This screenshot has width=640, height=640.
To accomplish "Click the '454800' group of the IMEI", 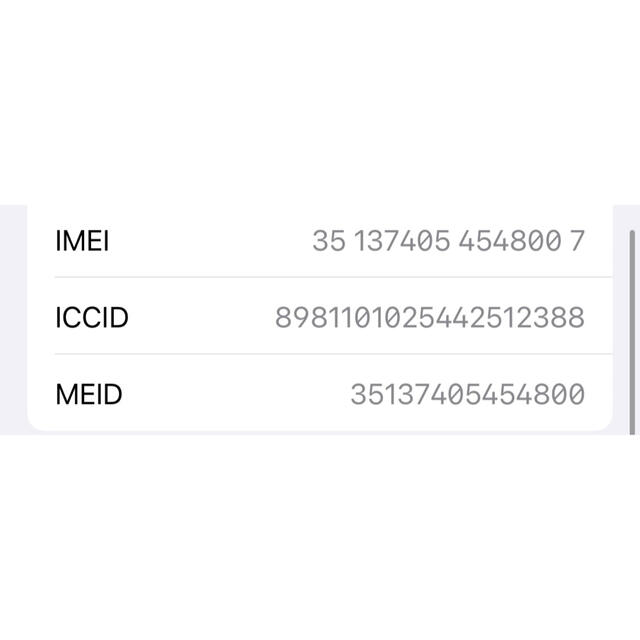I will (510, 241).
